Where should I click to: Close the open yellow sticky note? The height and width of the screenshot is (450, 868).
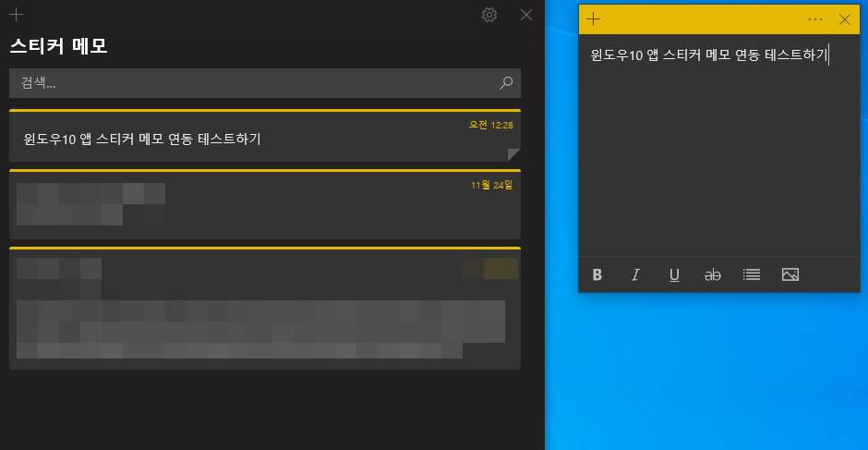pyautogui.click(x=844, y=19)
